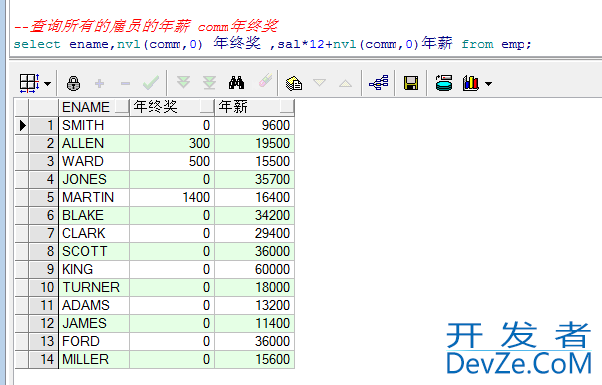Click the 'from' keyword in SQL editor

pos(477,45)
